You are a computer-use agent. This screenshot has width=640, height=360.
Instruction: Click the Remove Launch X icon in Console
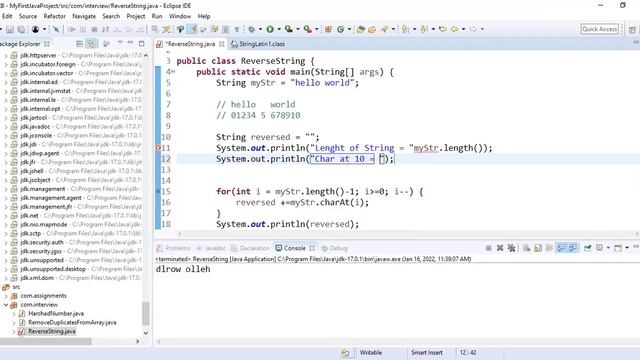(x=500, y=248)
